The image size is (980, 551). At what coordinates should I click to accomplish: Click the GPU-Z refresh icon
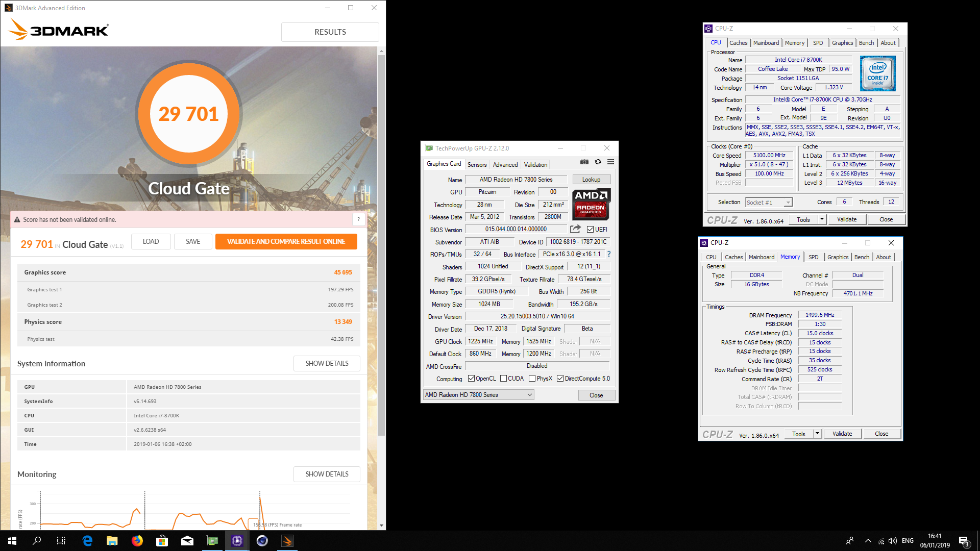(x=598, y=162)
